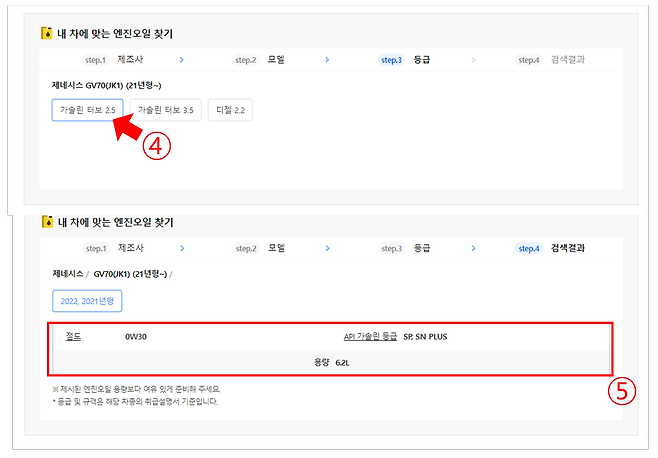658x458 pixels.
Task: Click the oil can icon in lower panel title
Action: pos(47,222)
